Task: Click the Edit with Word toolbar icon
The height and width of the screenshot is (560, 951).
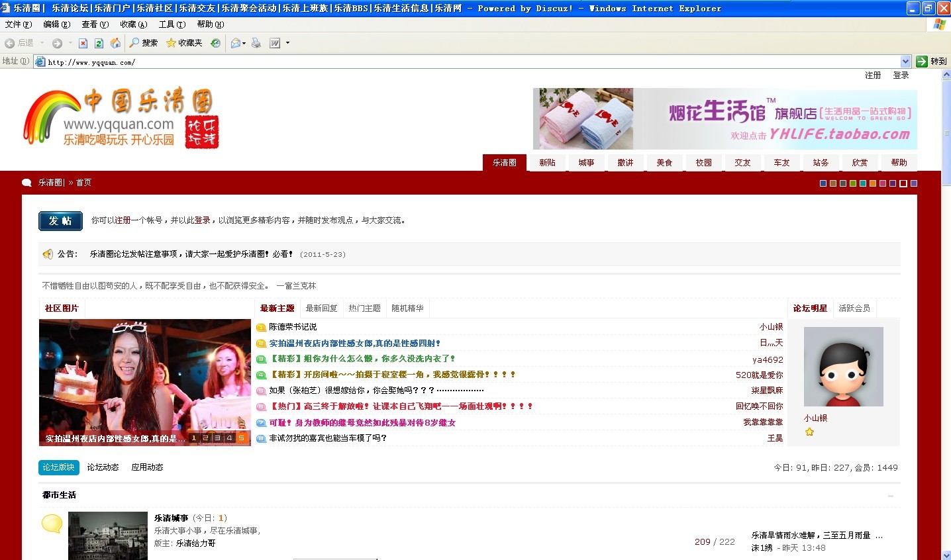Action: [275, 43]
